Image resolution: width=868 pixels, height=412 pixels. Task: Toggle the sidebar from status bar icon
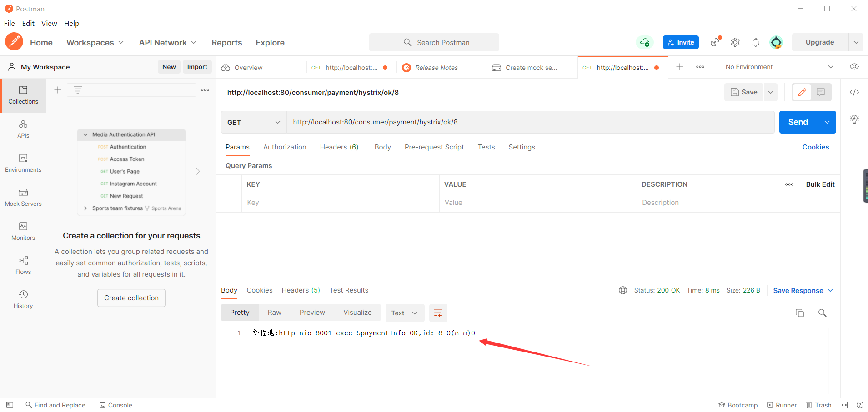pyautogui.click(x=10, y=405)
